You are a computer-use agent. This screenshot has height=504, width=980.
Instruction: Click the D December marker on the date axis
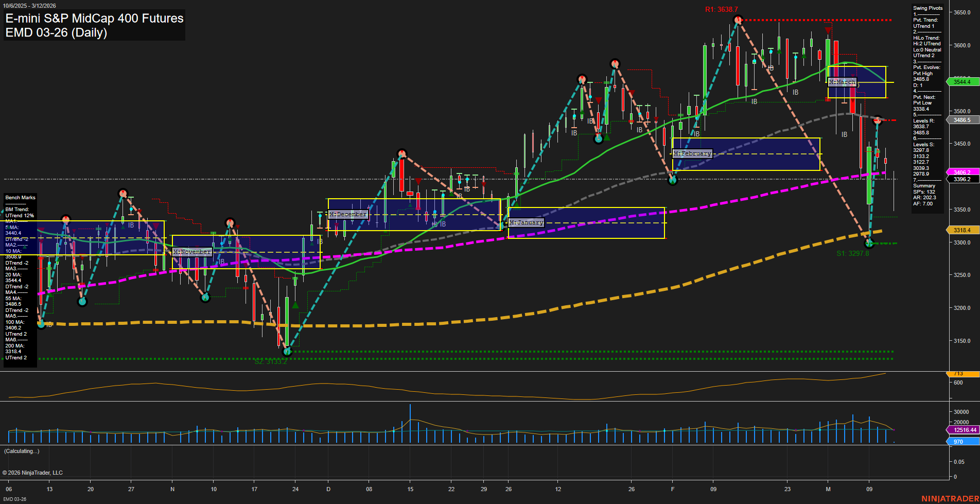[x=328, y=489]
